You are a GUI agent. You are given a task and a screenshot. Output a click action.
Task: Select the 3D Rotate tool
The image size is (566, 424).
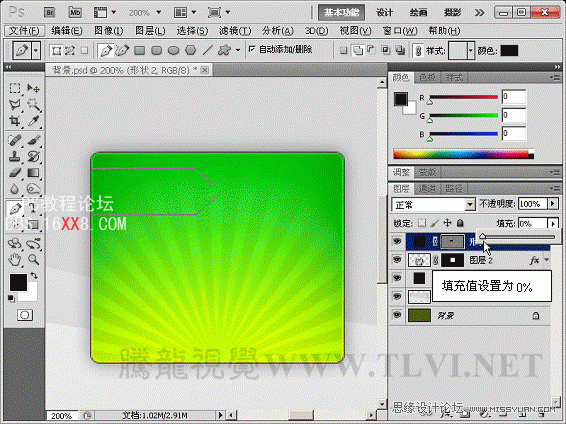[15, 244]
